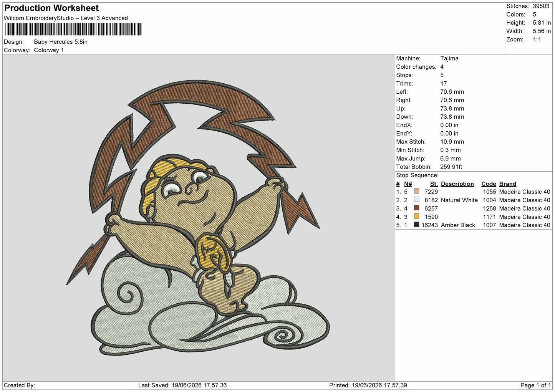Click thread code 1007
The image size is (555, 392).
coord(489,225)
